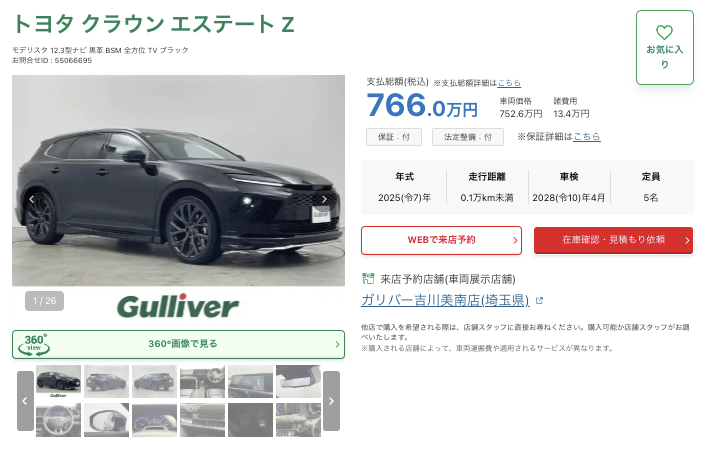This screenshot has height=450, width=706.
Task: Add car to favorites with heart icon
Action: [665, 47]
